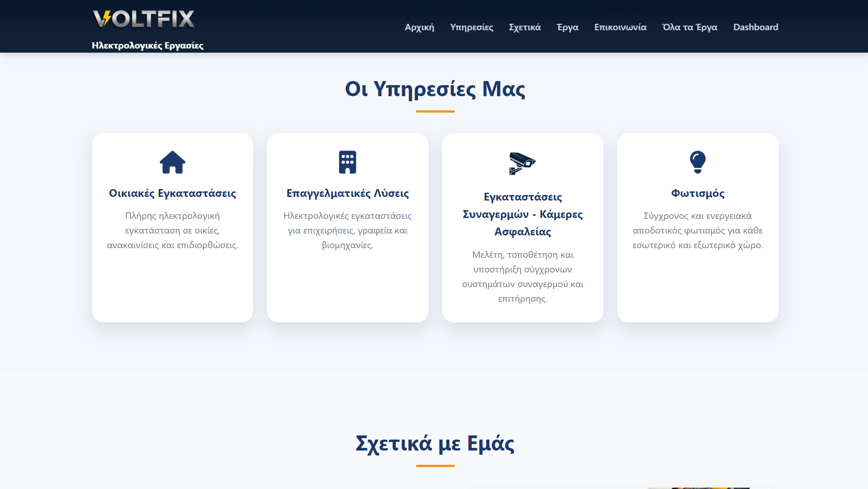Click description about επιχειρήσεις, γραφεία και βιομηχανίες

347,230
